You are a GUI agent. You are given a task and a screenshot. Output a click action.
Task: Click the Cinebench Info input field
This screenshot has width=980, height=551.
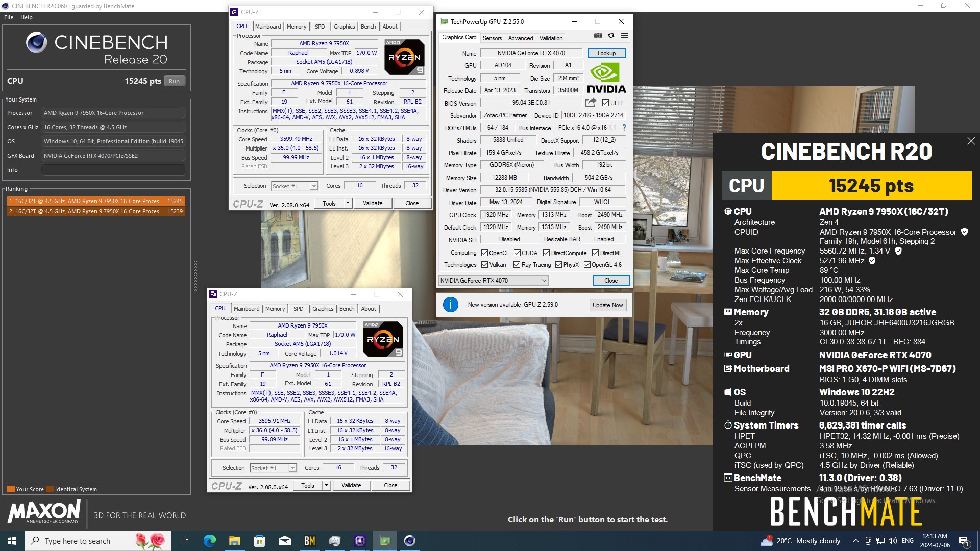tap(113, 170)
